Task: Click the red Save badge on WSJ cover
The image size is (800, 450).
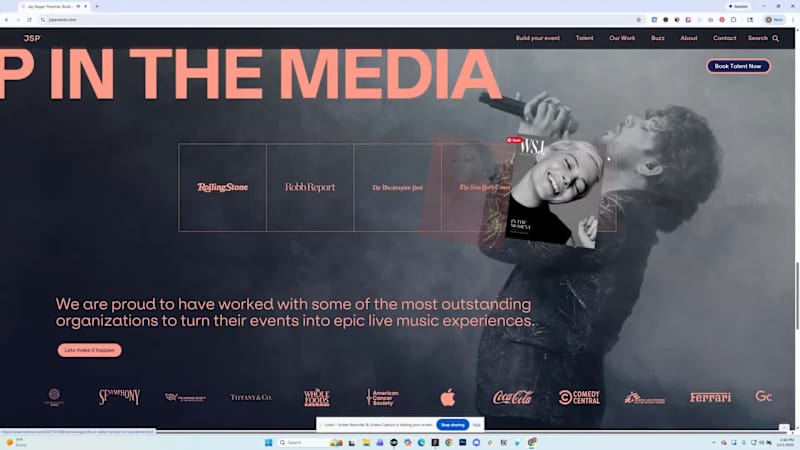Action: 514,140
